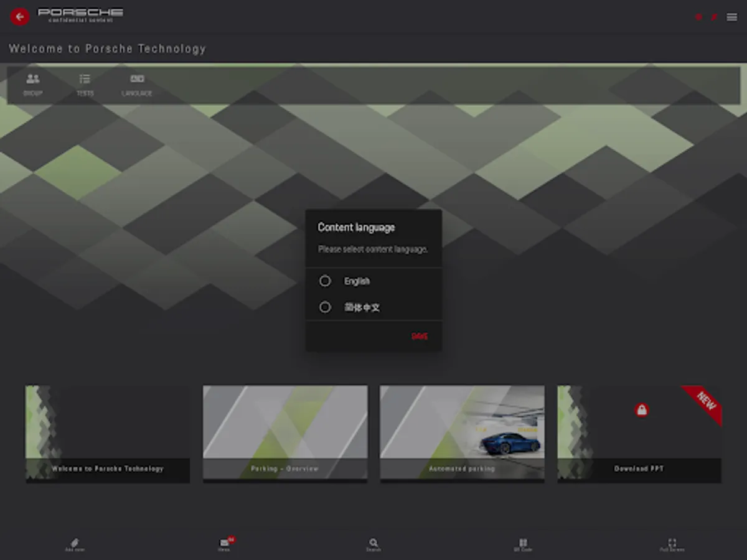Save the content language selection
The image size is (747, 560).
[x=420, y=337]
